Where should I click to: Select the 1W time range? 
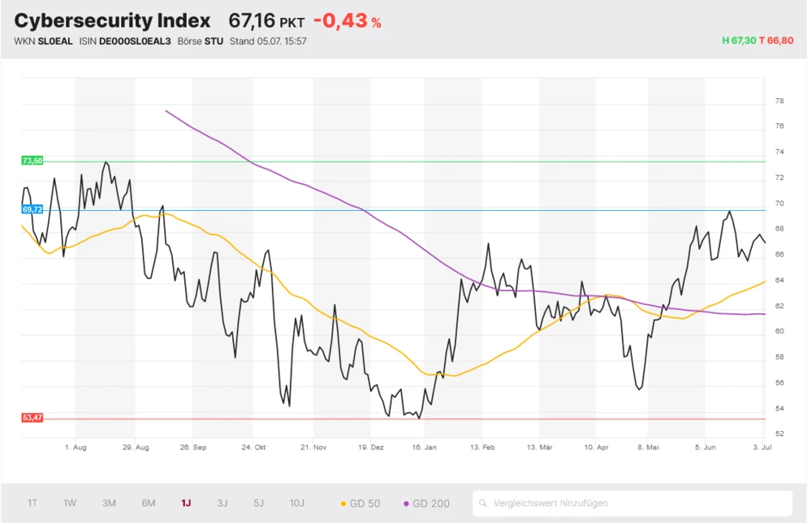pyautogui.click(x=70, y=503)
